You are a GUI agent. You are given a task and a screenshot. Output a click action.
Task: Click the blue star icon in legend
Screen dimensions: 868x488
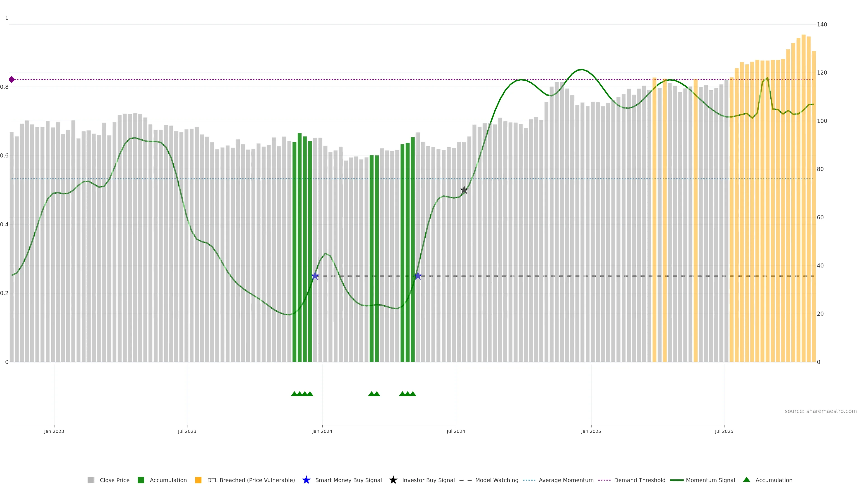(x=306, y=480)
